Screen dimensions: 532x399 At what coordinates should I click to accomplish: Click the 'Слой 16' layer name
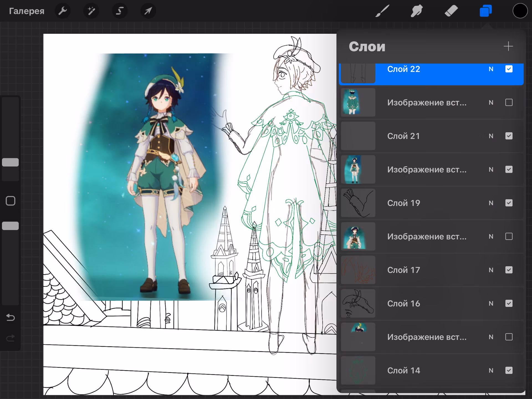point(404,304)
